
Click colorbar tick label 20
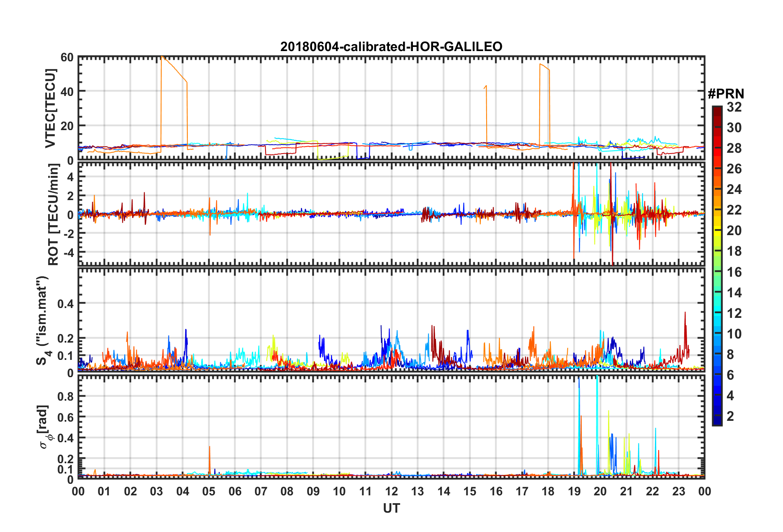pyautogui.click(x=734, y=231)
